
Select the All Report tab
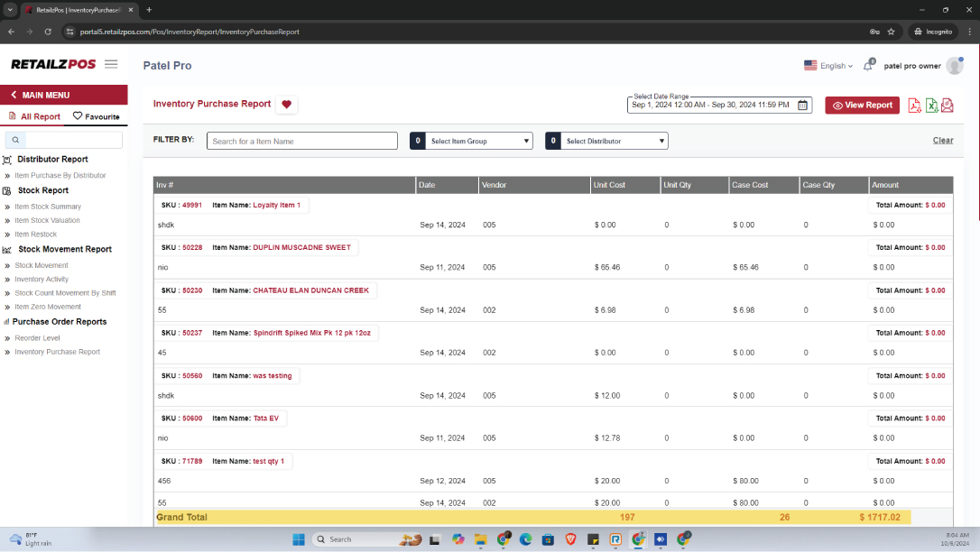point(34,116)
